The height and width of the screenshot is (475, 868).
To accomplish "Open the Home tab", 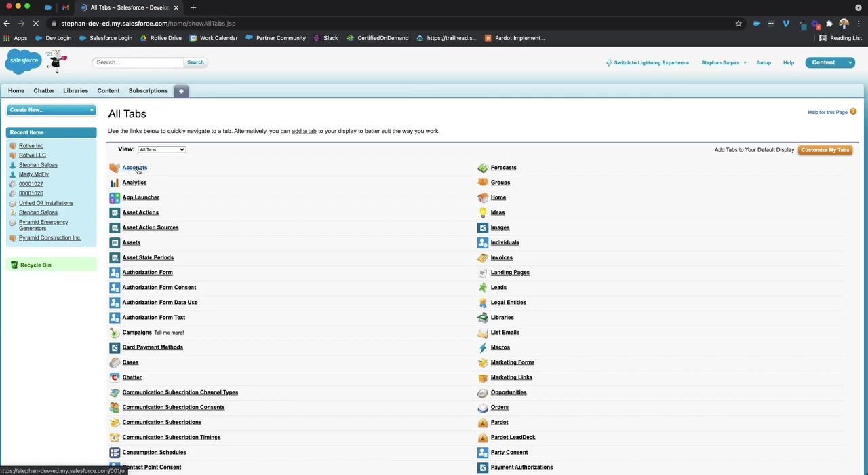I will [16, 91].
